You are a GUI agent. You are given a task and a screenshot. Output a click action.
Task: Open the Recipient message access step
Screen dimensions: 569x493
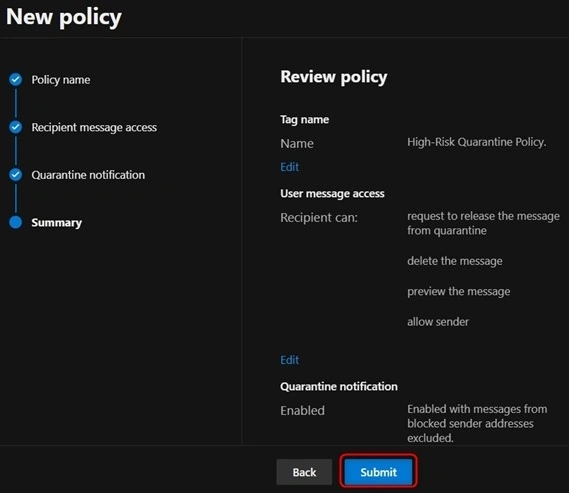[x=94, y=127]
